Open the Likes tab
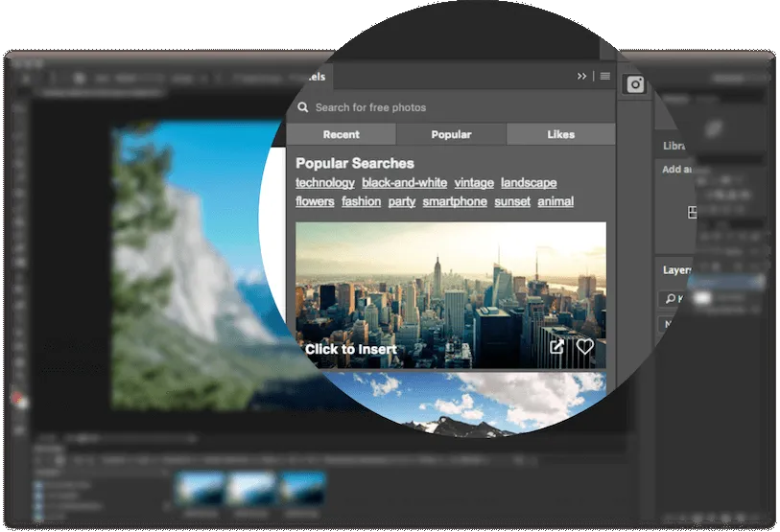 [x=560, y=135]
